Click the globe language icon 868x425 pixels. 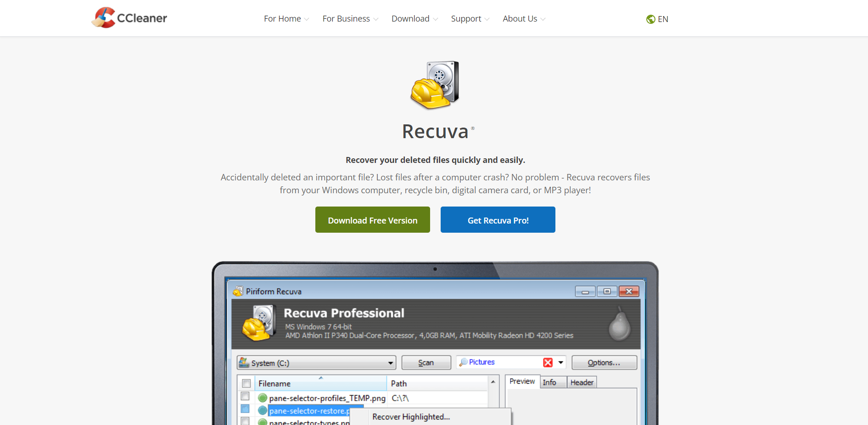click(x=650, y=19)
